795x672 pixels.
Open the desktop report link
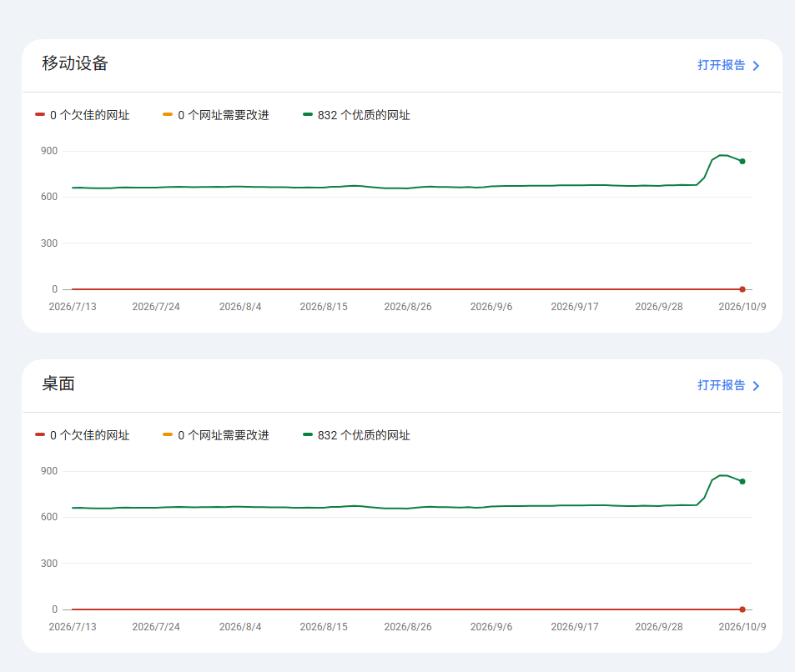[728, 386]
